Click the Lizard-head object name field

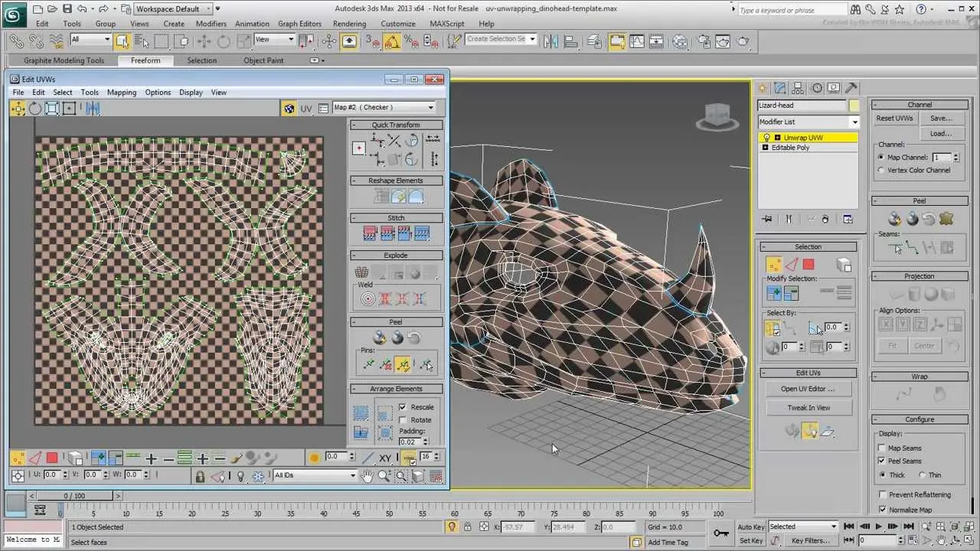pos(802,106)
